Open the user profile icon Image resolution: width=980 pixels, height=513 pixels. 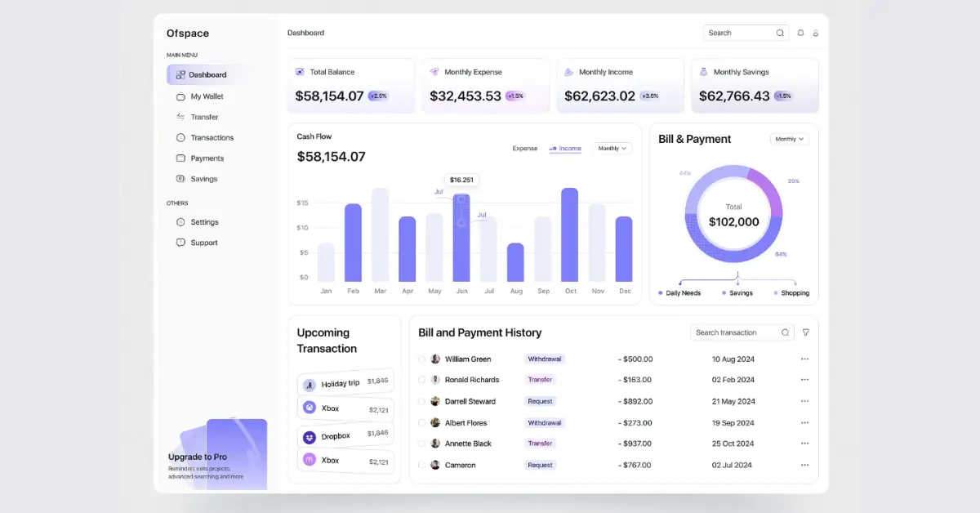[816, 32]
